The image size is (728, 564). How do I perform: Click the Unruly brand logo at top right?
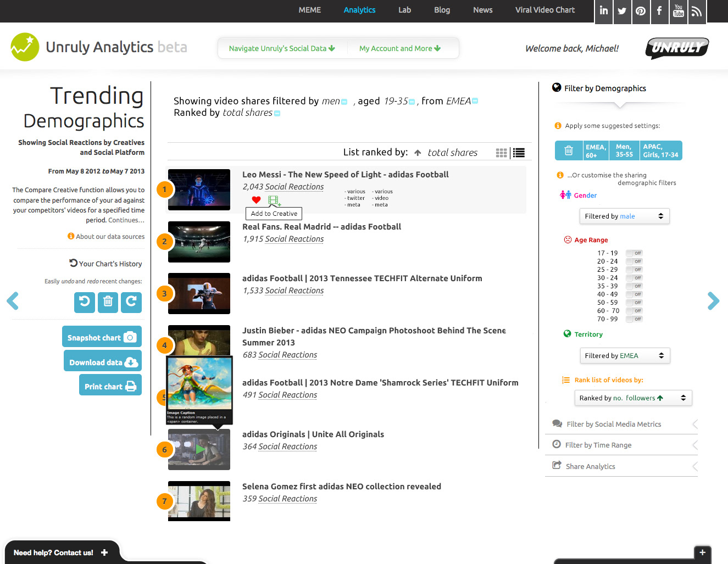(x=677, y=48)
